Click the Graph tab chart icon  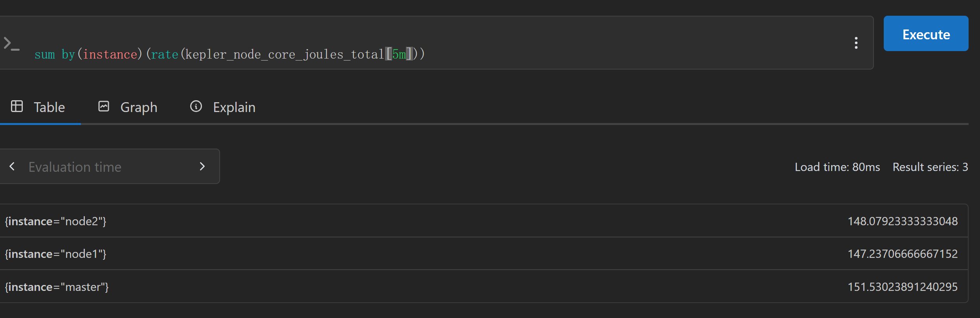(104, 107)
